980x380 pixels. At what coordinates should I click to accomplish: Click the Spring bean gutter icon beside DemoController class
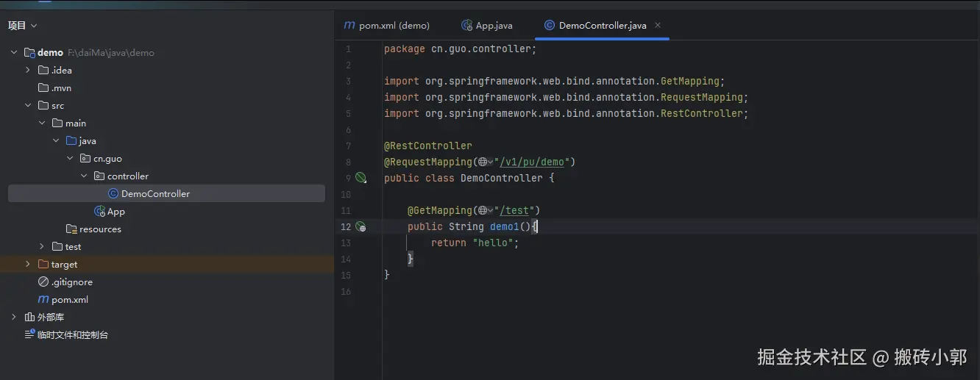coord(361,178)
